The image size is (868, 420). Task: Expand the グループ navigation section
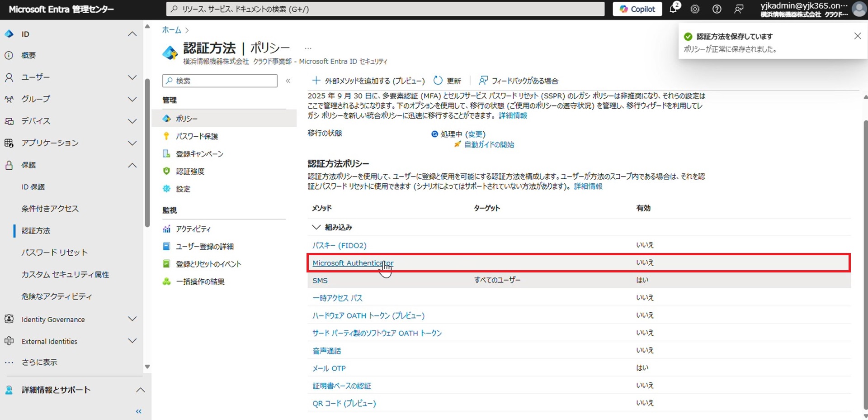(132, 99)
